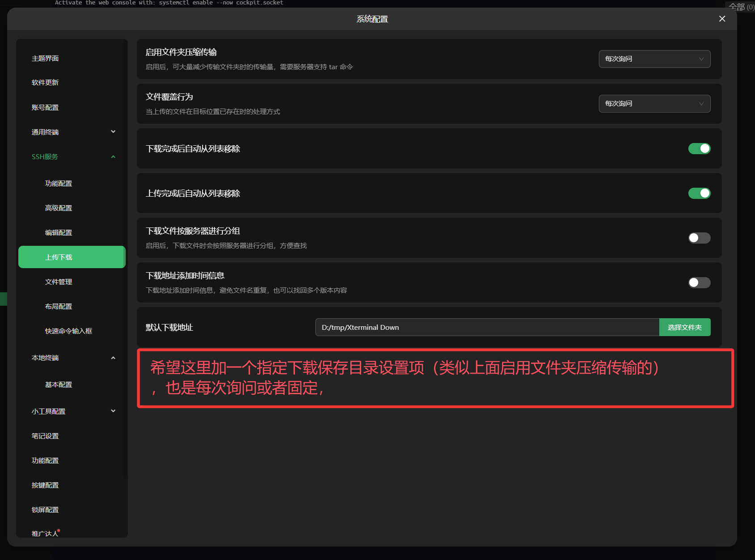The width and height of the screenshot is (755, 560).
Task: Enable 下载地址添加时间信息
Action: coord(699,282)
